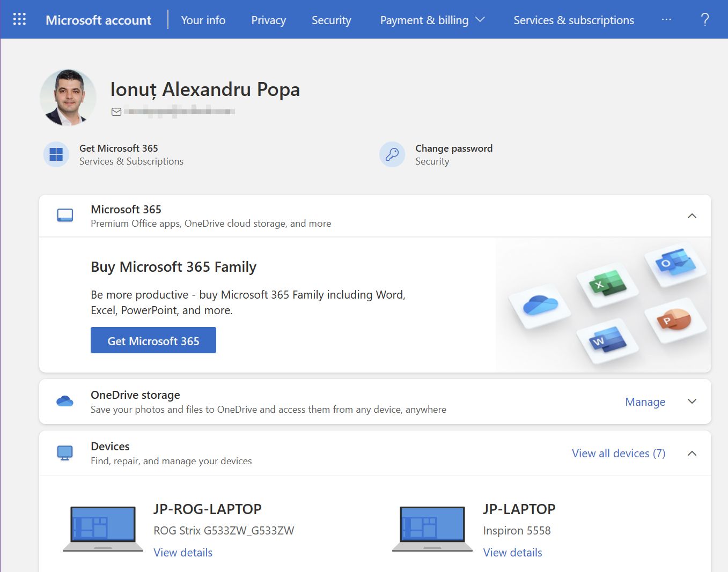Click the JP-LAPTOP device name

tap(519, 509)
